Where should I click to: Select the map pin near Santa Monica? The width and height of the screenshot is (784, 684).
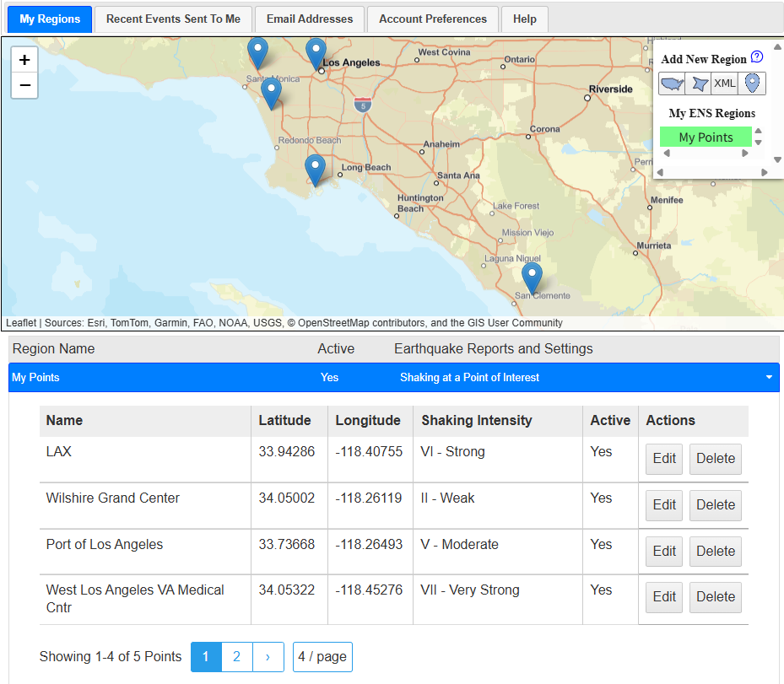point(257,53)
